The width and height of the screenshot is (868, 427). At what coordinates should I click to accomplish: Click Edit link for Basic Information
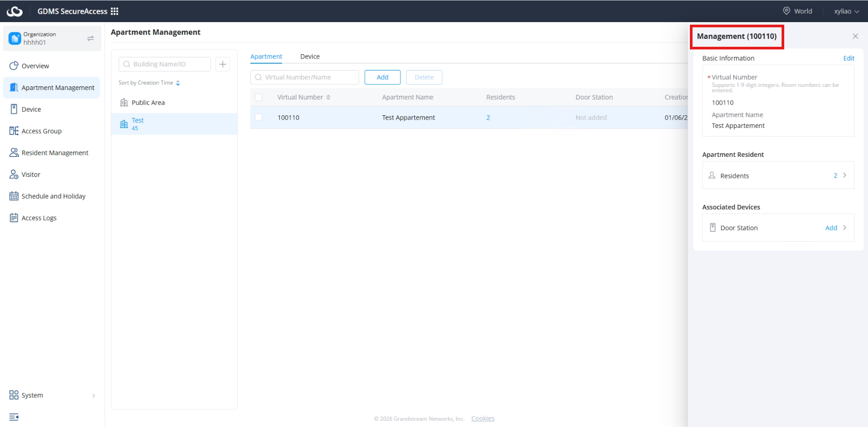click(849, 58)
